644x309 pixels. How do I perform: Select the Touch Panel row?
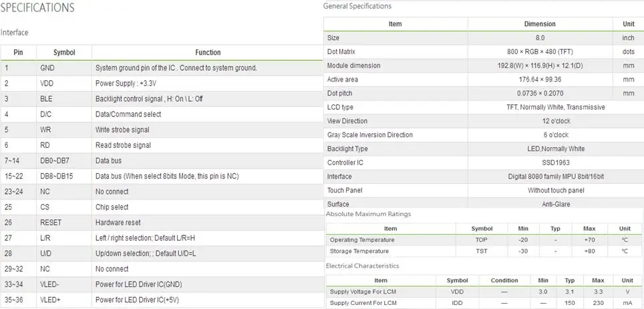(484, 190)
